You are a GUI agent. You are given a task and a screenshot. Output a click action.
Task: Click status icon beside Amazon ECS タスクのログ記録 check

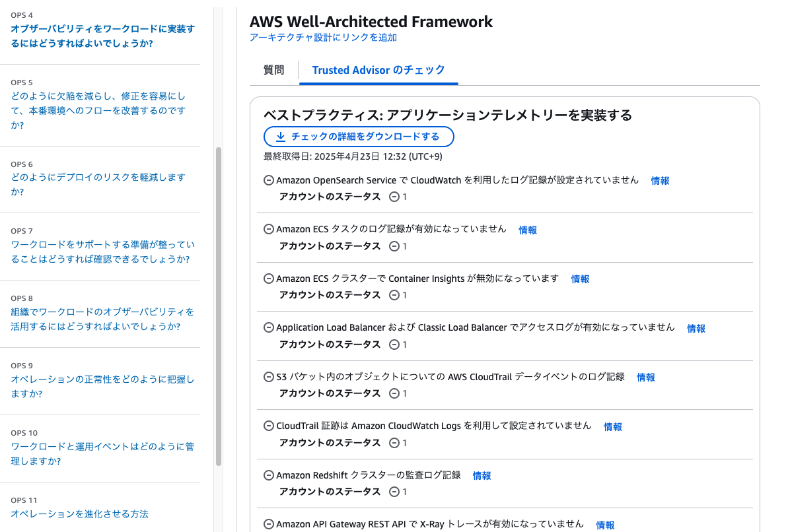pos(269,229)
